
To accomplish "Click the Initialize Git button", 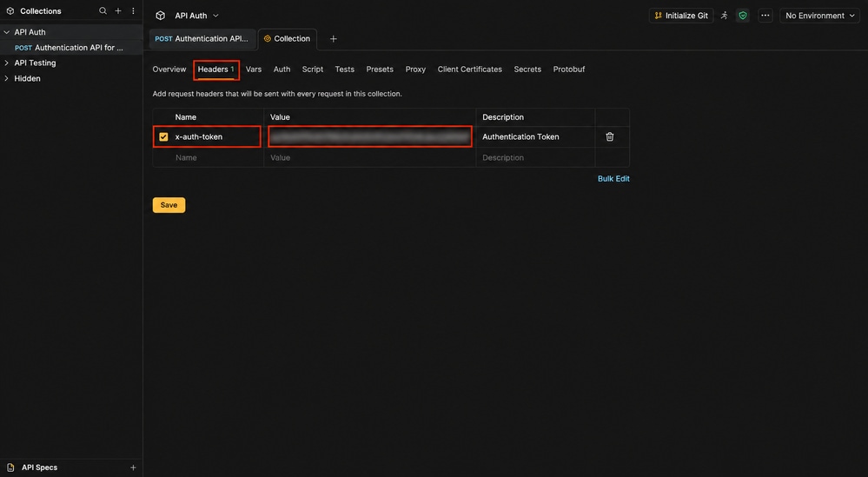I will click(x=681, y=16).
